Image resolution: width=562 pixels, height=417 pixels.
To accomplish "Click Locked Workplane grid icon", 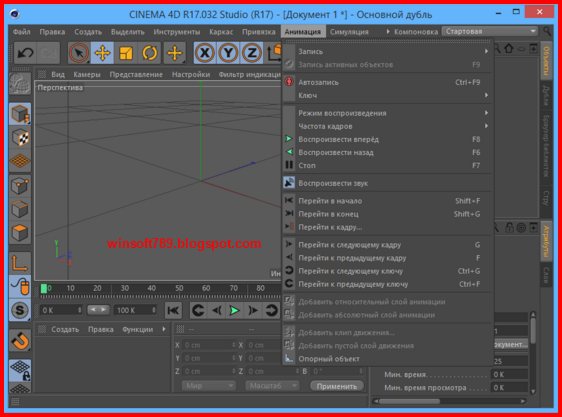I will coord(20,370).
